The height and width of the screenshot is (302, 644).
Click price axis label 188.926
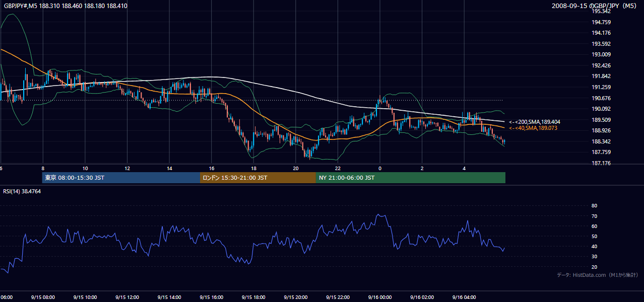[x=601, y=131]
